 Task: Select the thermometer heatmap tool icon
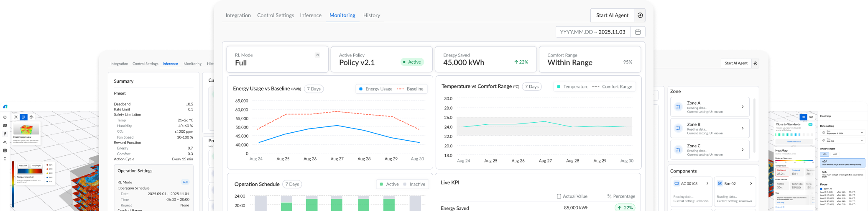(x=24, y=117)
